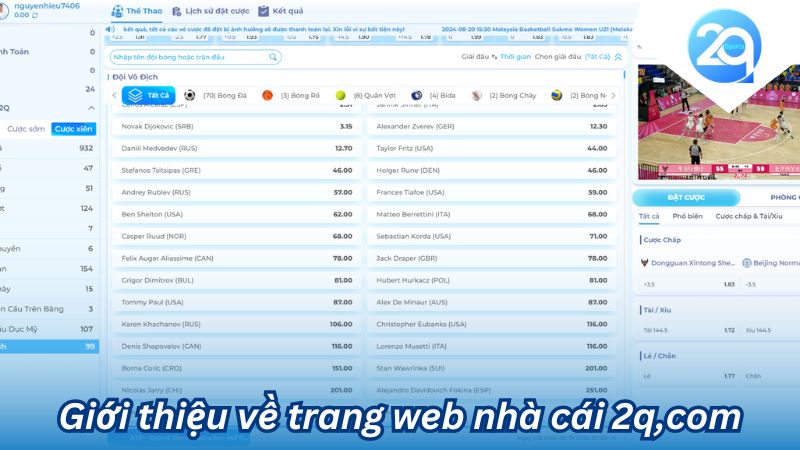800x450 pixels.
Task: Filter by Bóng Rổ basketball icon
Action: [x=267, y=95]
